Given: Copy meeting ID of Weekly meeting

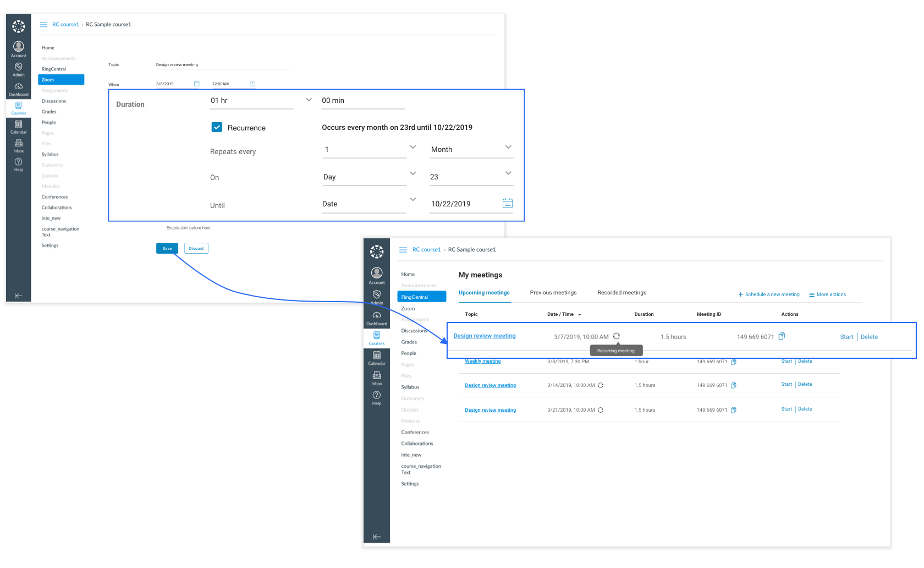Looking at the screenshot, I should (x=734, y=362).
